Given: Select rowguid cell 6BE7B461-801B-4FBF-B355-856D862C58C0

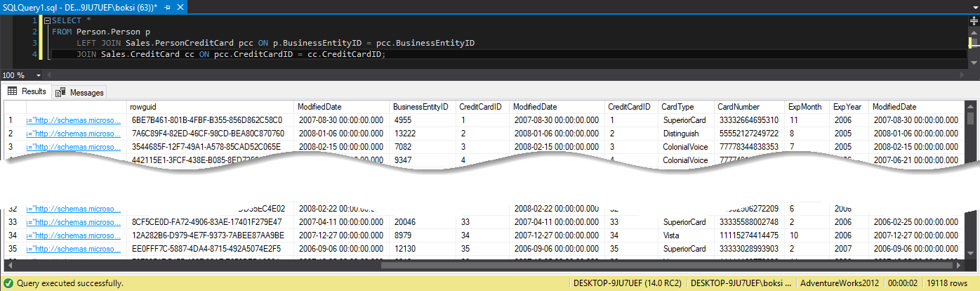Looking at the screenshot, I should coord(211,120).
